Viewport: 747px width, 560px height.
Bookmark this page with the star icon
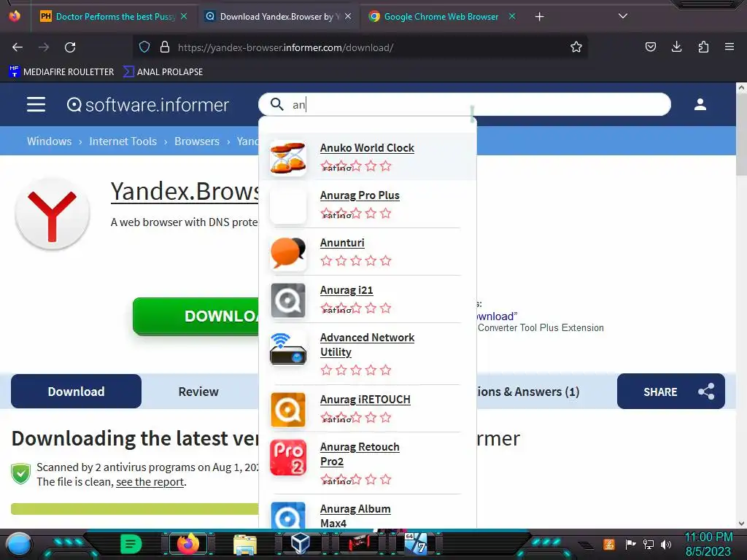coord(576,47)
